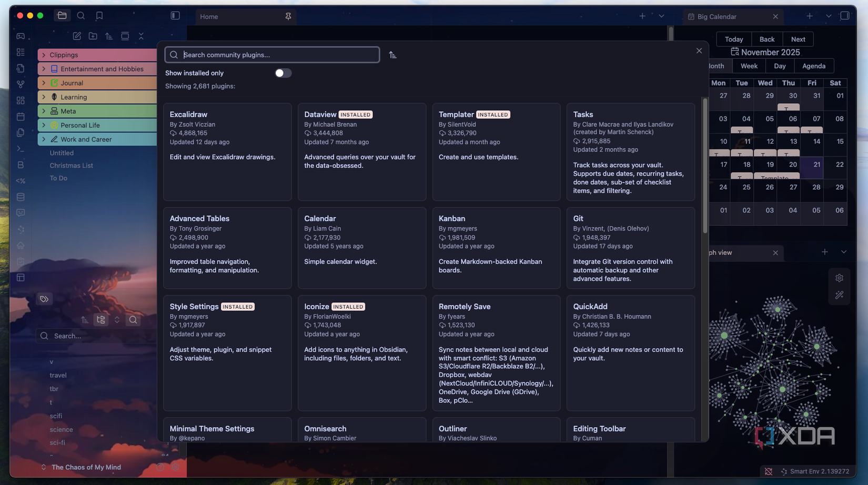Click the terminal prompt icon in the ribbon
868x485 pixels.
(x=21, y=149)
